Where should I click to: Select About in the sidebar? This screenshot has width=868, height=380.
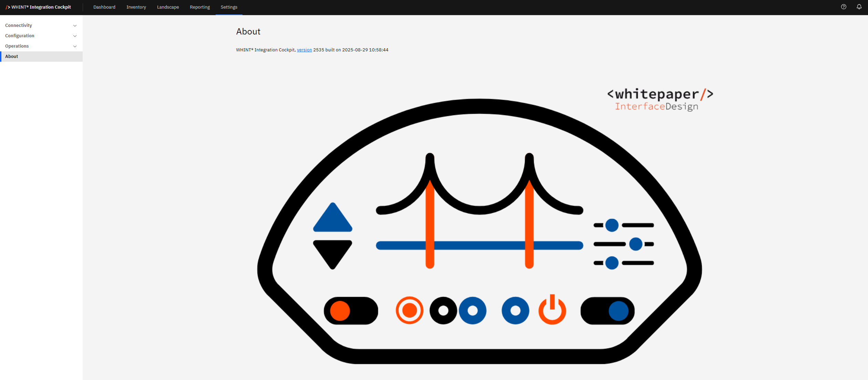pyautogui.click(x=12, y=57)
